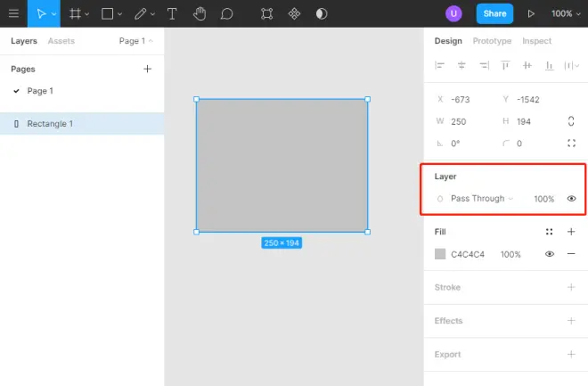Open the Pen tool dropdown chevron

[152, 14]
